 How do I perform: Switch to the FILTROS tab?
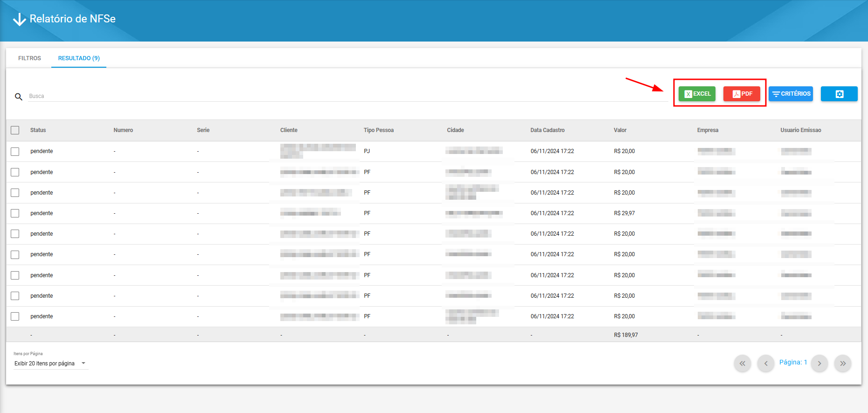(x=29, y=58)
